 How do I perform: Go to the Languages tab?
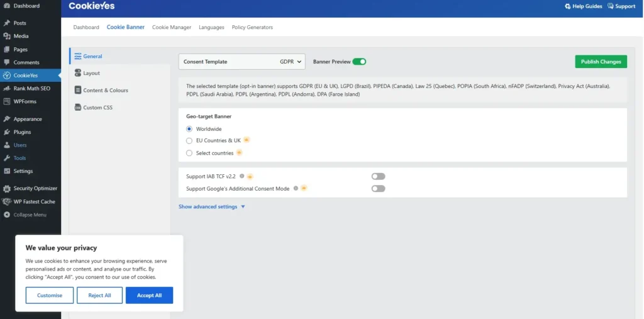(x=211, y=27)
